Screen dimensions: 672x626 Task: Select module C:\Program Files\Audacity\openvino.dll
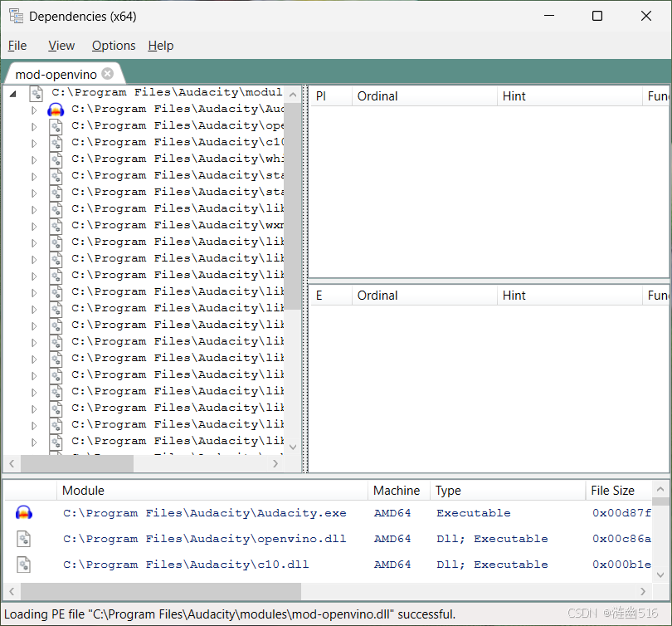coord(204,539)
